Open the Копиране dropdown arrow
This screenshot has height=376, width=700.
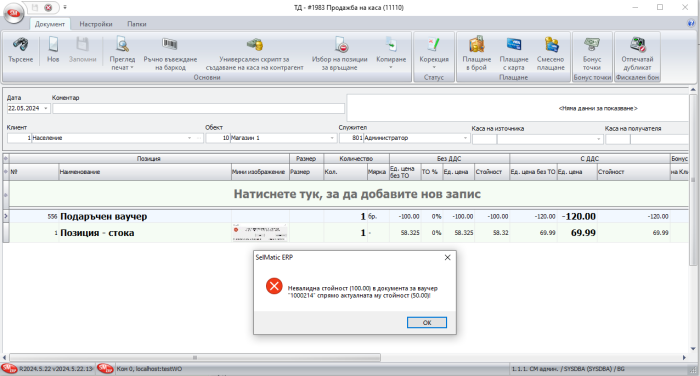[391, 67]
